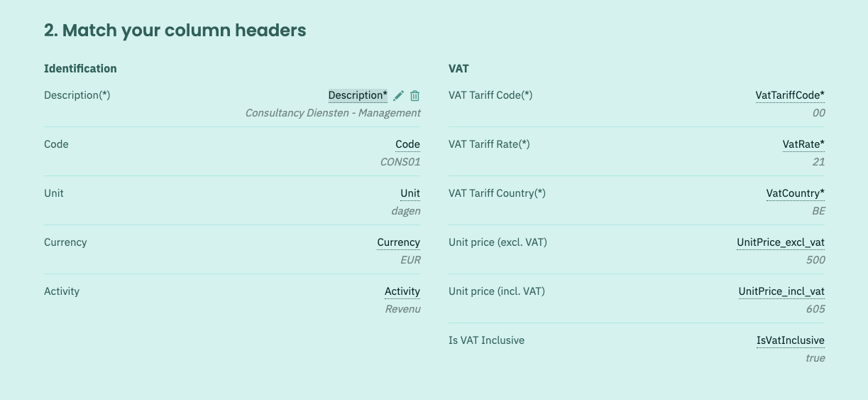Click the Match your column headers title

click(x=175, y=31)
